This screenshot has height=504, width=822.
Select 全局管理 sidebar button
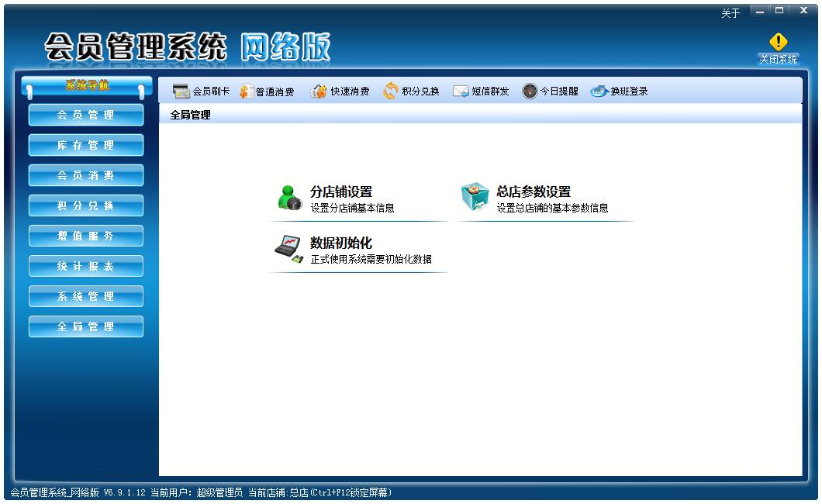point(86,326)
